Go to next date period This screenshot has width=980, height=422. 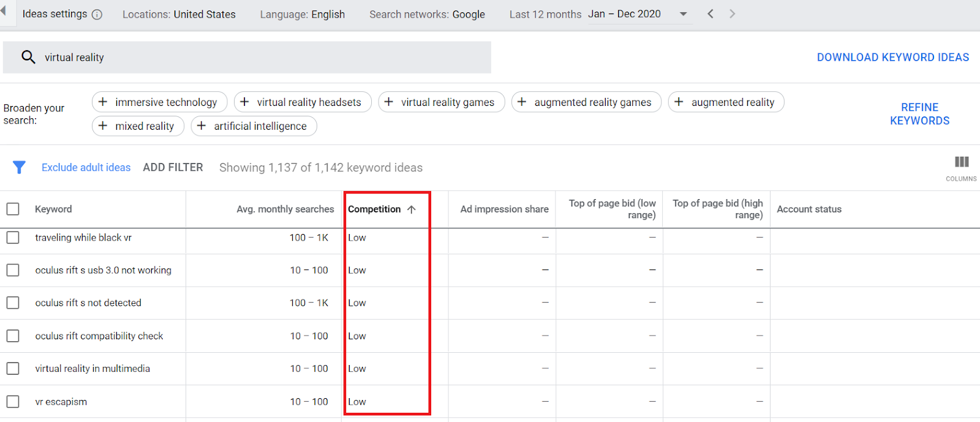732,13
